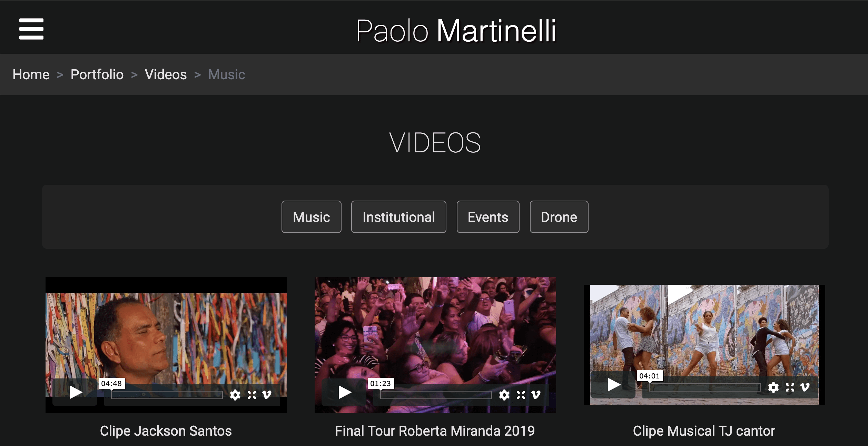This screenshot has height=446, width=868.
Task: Open settings gear on Jackson Santos player
Action: [236, 395]
